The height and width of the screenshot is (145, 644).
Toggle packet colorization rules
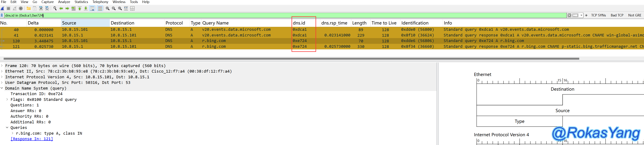(100, 8)
